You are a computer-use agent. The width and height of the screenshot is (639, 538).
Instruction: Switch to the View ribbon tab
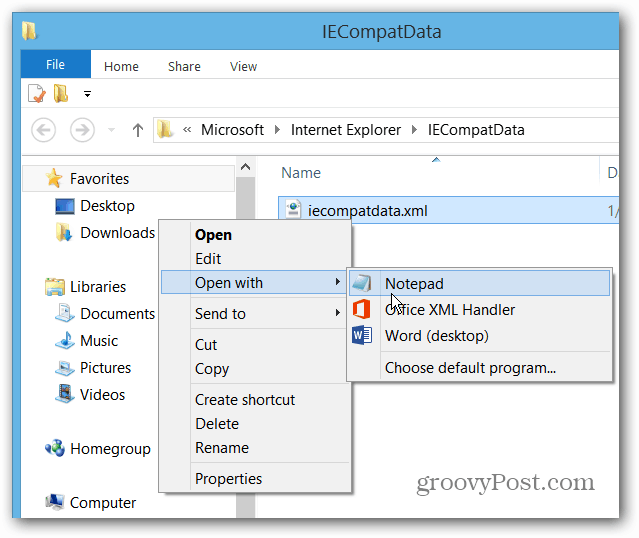243,66
